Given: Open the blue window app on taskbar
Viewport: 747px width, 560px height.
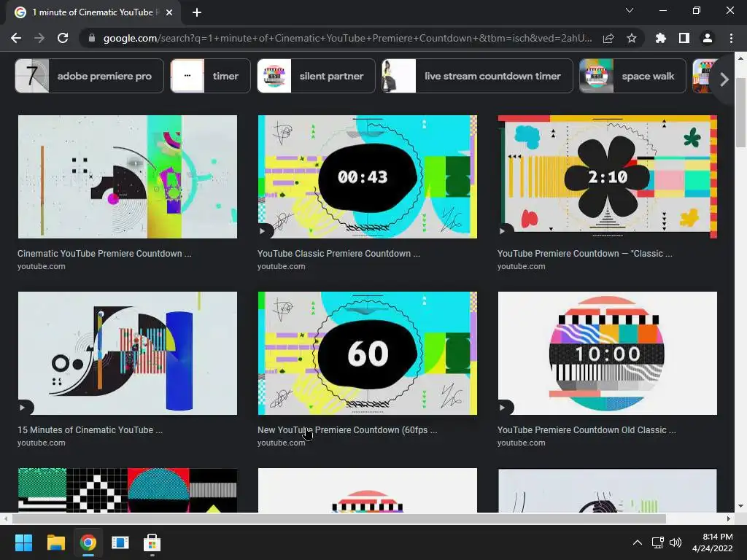Looking at the screenshot, I should coord(120,542).
